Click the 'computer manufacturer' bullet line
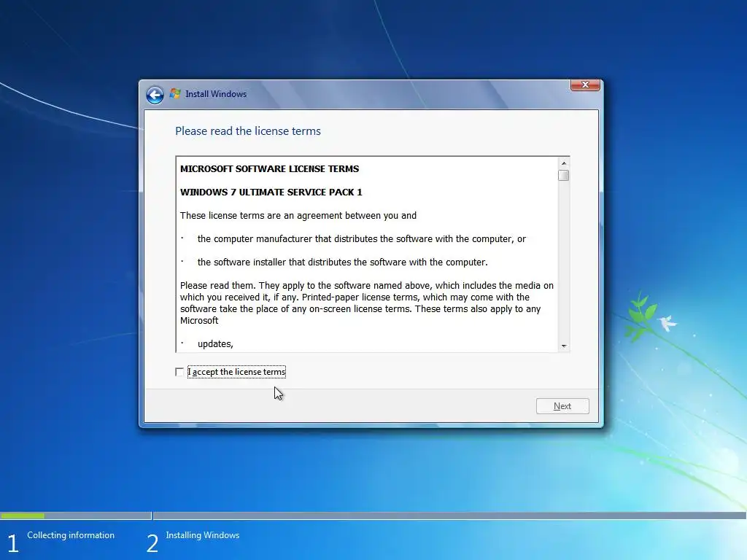This screenshot has height=560, width=747. click(x=362, y=239)
